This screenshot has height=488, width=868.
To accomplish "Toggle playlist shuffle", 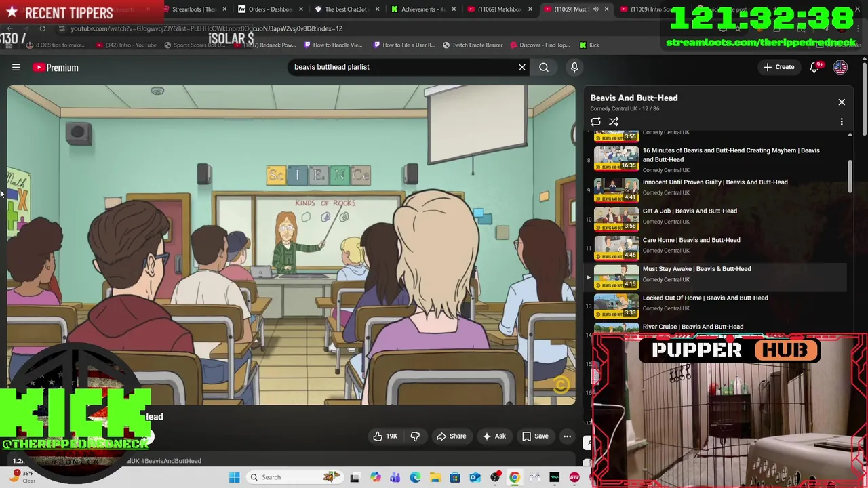I will click(x=614, y=122).
